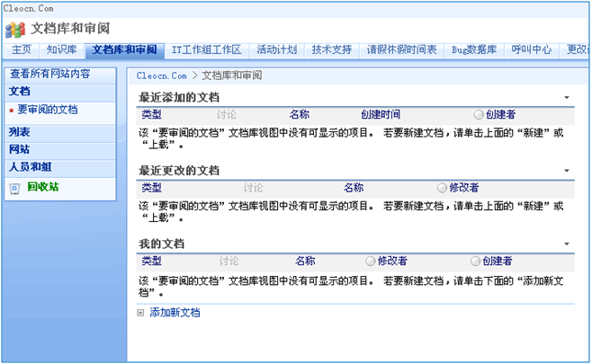This screenshot has height=364, width=592.
Task: Select the 修改者 radio in 我的文档
Action: pyautogui.click(x=370, y=261)
